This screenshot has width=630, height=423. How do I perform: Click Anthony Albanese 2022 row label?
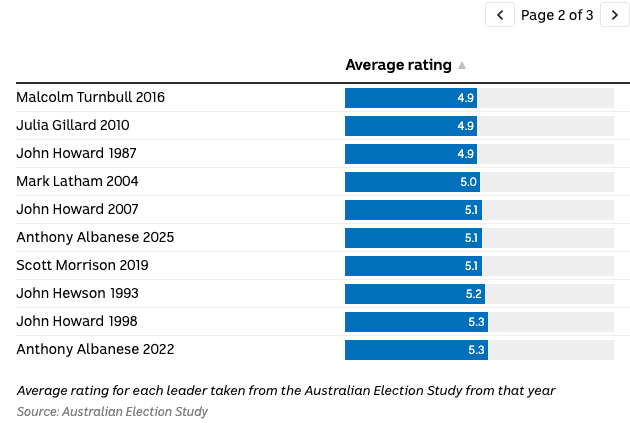tap(95, 350)
